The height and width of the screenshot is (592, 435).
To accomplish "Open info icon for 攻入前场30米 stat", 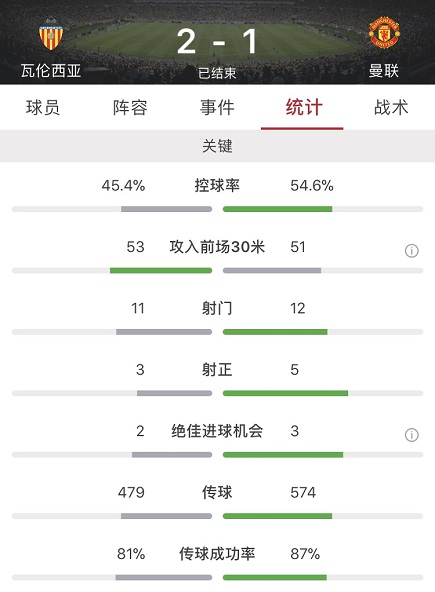I will pyautogui.click(x=412, y=251).
